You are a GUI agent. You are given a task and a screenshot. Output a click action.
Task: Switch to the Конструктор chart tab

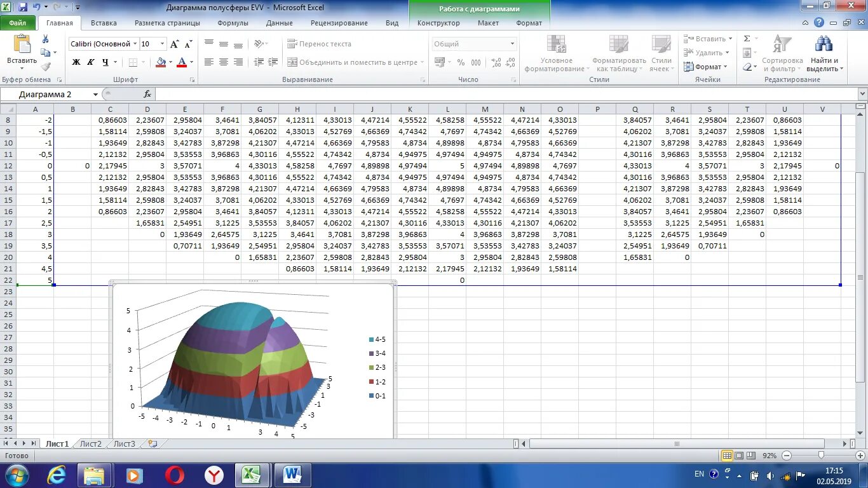pyautogui.click(x=438, y=23)
